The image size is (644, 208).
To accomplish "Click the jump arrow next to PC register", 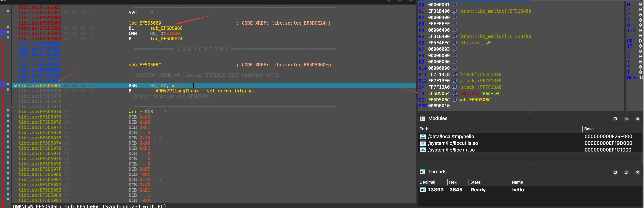I will point(454,100).
